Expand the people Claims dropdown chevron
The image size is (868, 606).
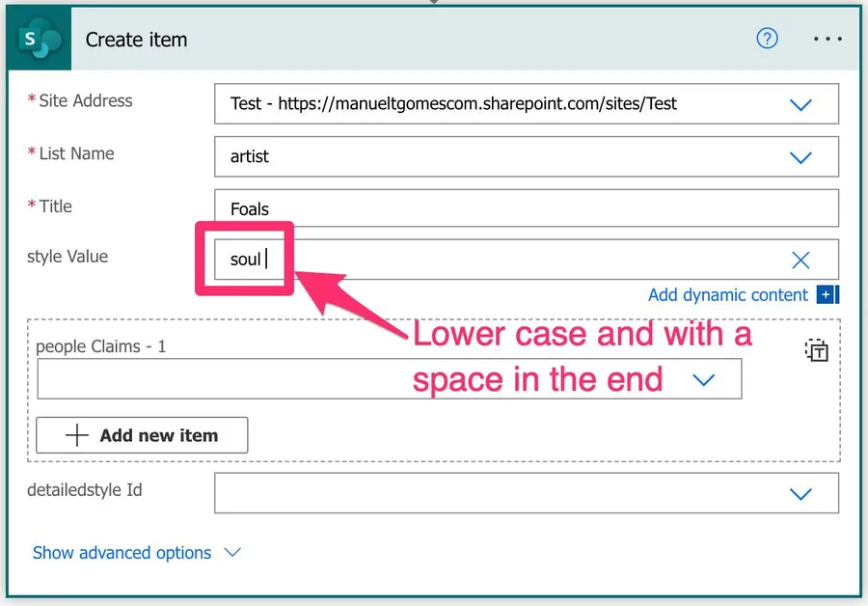[704, 380]
